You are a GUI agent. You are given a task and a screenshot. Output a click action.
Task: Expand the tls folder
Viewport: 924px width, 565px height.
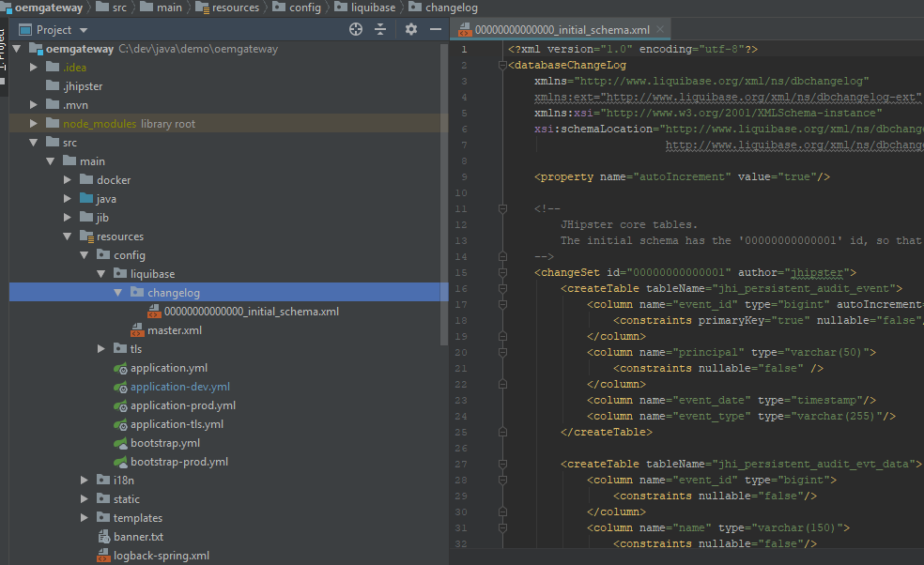pos(101,349)
